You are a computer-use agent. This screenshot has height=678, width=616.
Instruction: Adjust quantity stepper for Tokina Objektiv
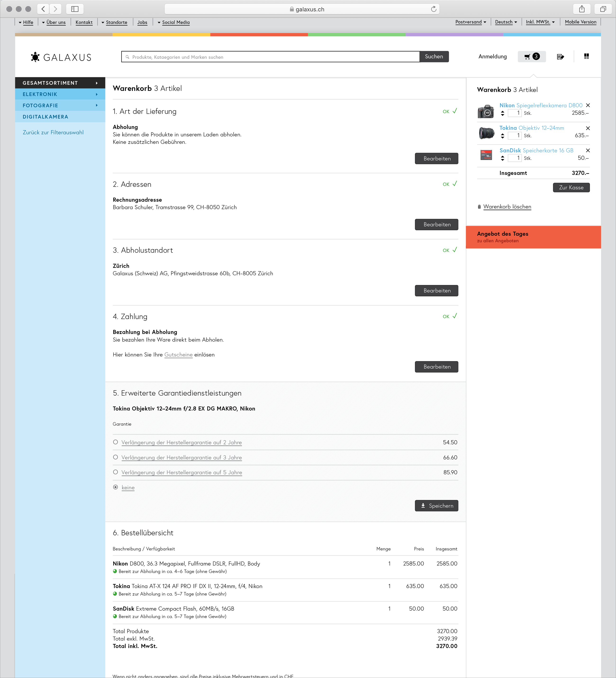pyautogui.click(x=502, y=136)
